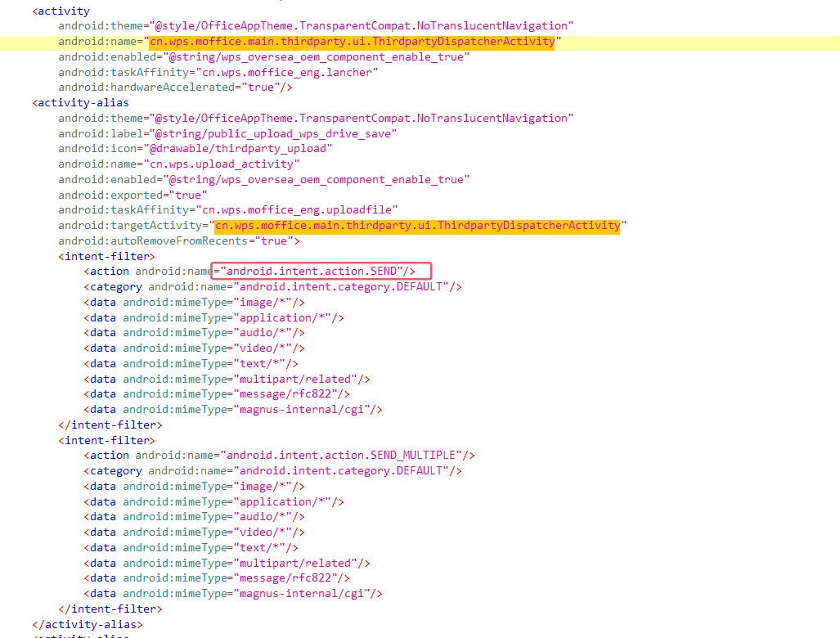
Task: Click the category line below SEND_MULTIPLE action
Action: pos(272,471)
